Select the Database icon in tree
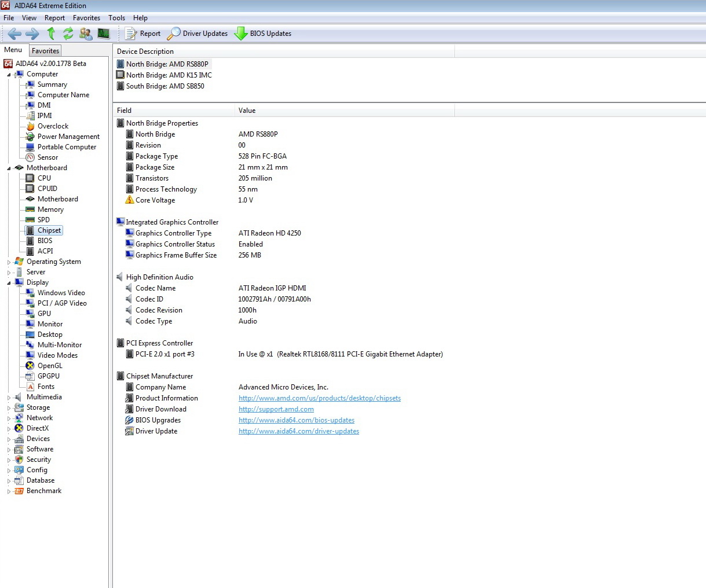 coord(19,480)
